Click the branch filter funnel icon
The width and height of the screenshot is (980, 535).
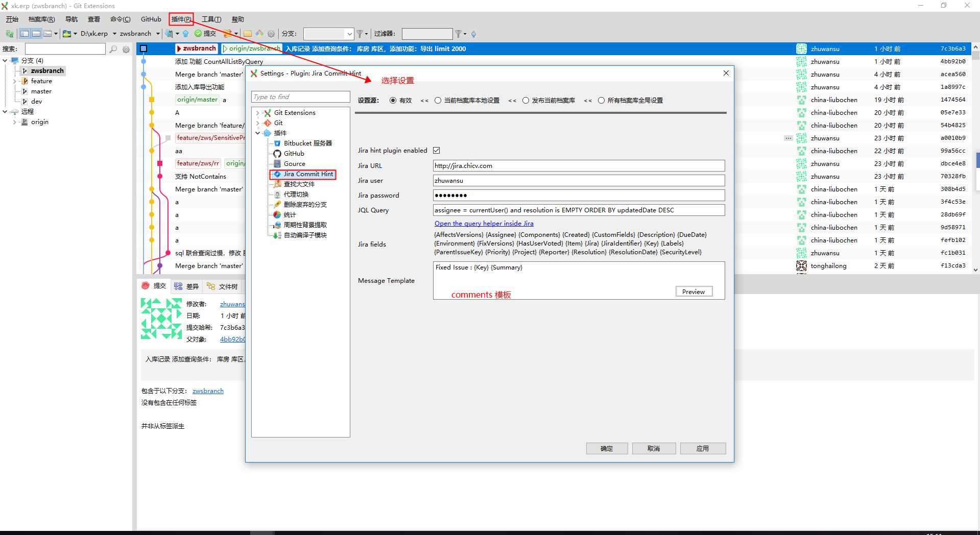pyautogui.click(x=360, y=34)
